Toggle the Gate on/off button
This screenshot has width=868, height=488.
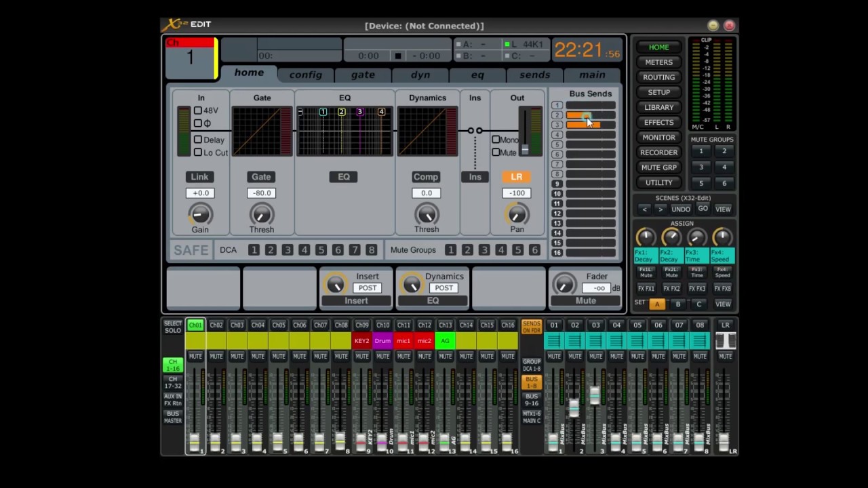[x=261, y=177]
